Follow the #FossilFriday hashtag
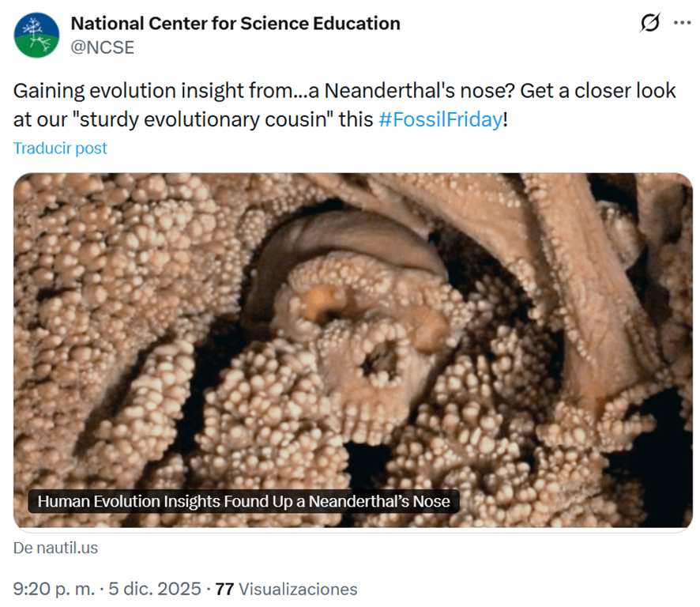The image size is (700, 607). click(440, 120)
